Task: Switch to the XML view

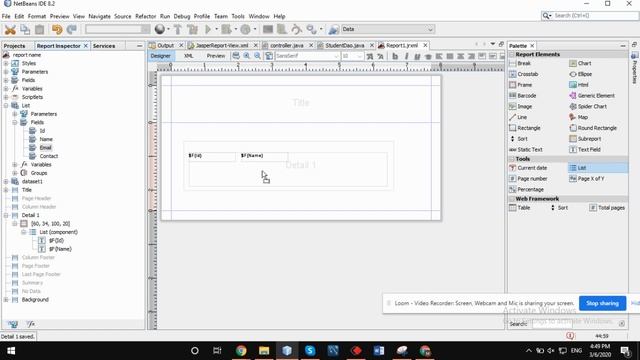Action: coord(189,56)
